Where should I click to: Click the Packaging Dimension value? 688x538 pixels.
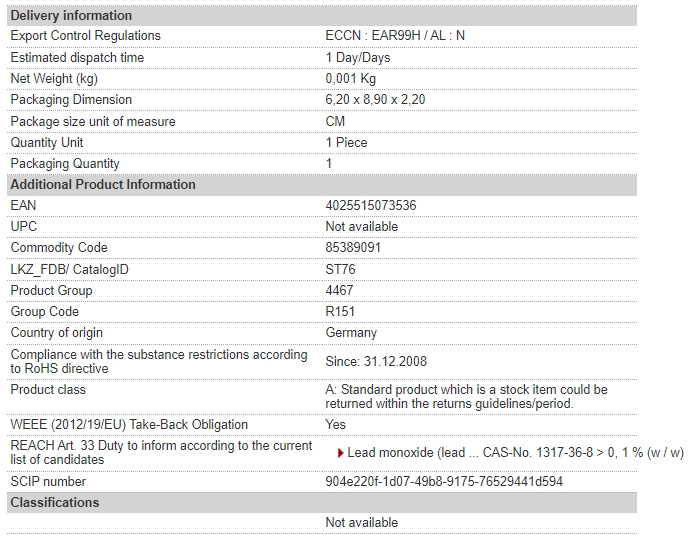click(x=375, y=100)
